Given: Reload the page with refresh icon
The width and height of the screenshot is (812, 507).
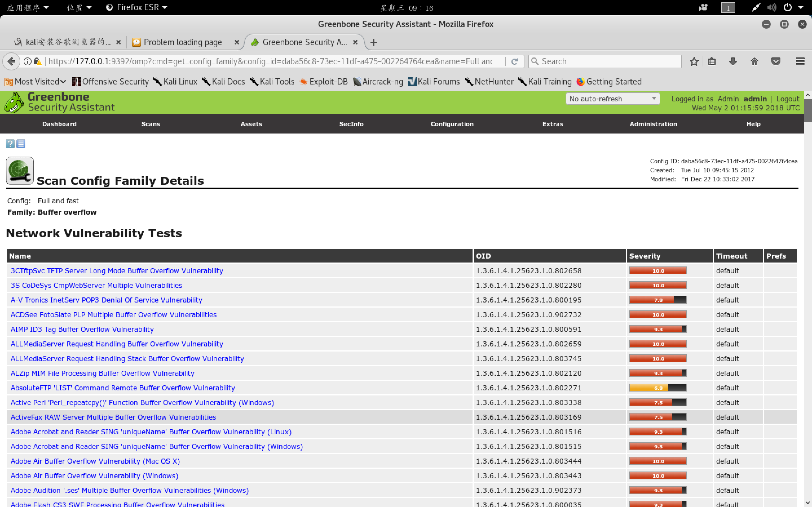Looking at the screenshot, I should pos(514,61).
